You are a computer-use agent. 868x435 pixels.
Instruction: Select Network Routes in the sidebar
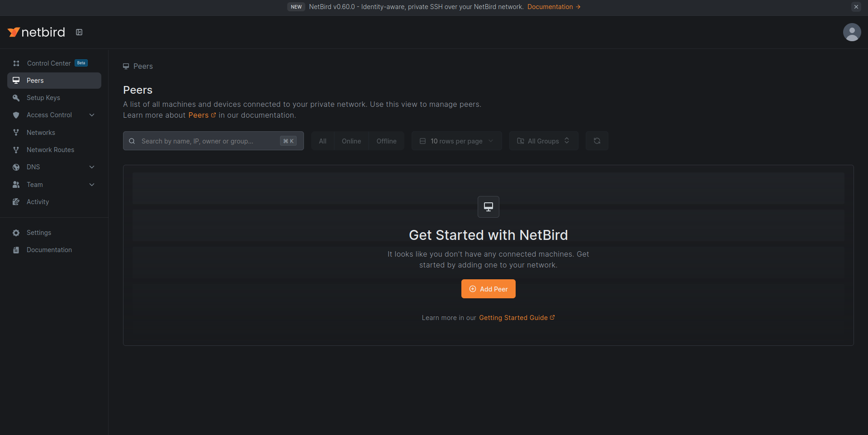pyautogui.click(x=50, y=150)
